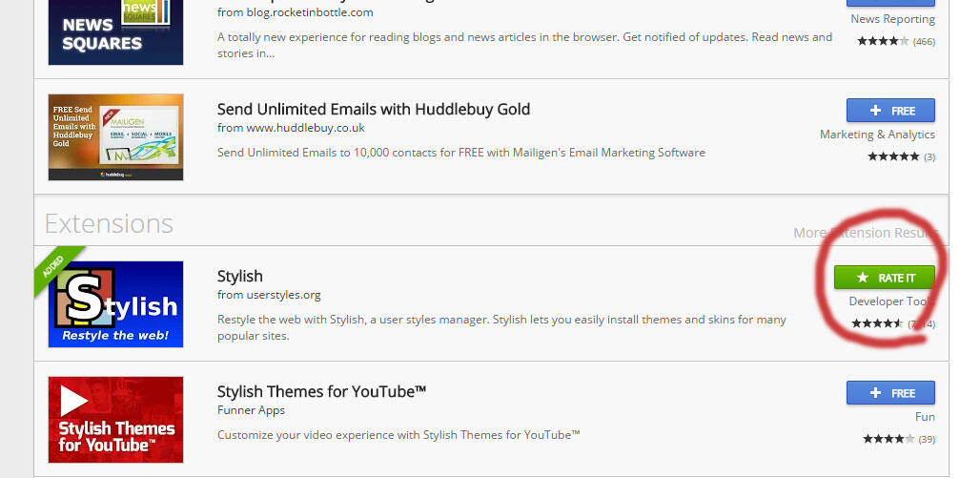
Task: Click the Stylish extension star rating
Action: (x=894, y=323)
